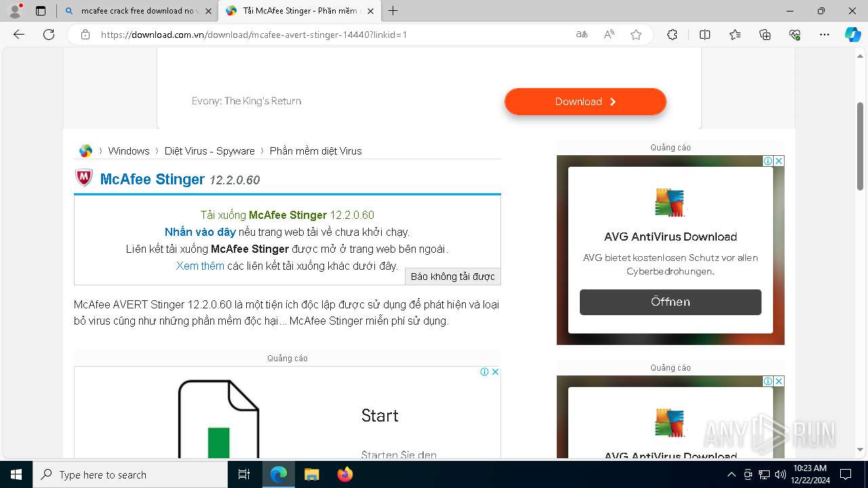Toggle split screen view

(705, 35)
